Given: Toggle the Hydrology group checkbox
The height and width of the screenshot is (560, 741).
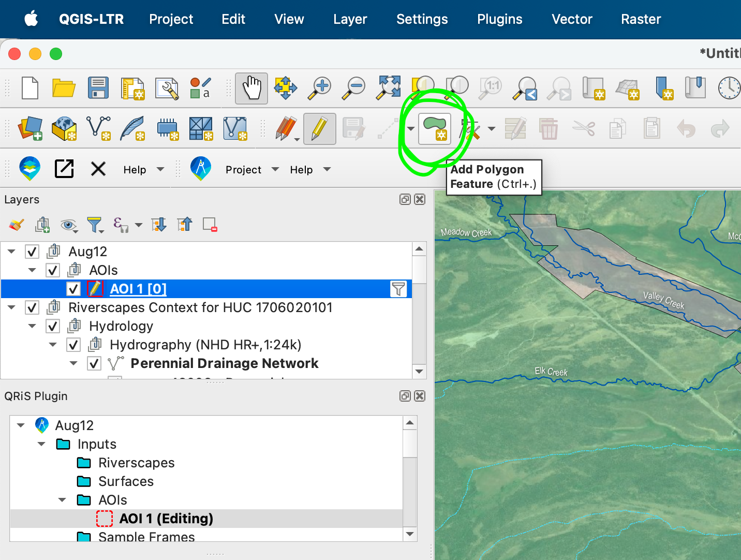Looking at the screenshot, I should pyautogui.click(x=52, y=326).
